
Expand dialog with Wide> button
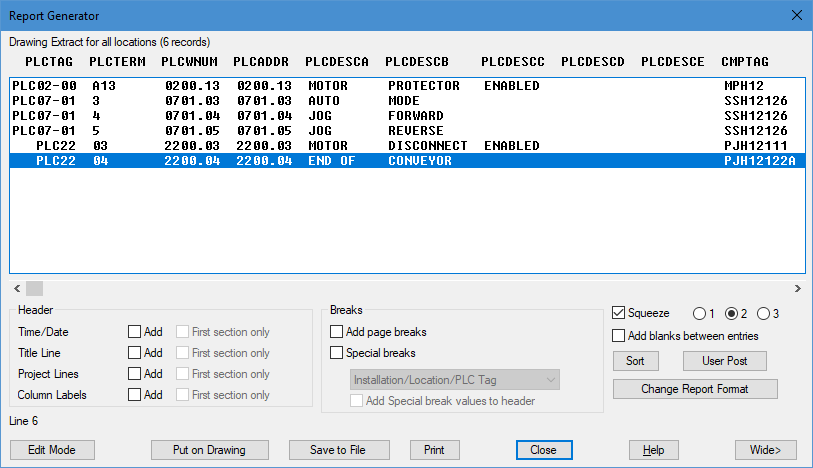click(x=765, y=450)
